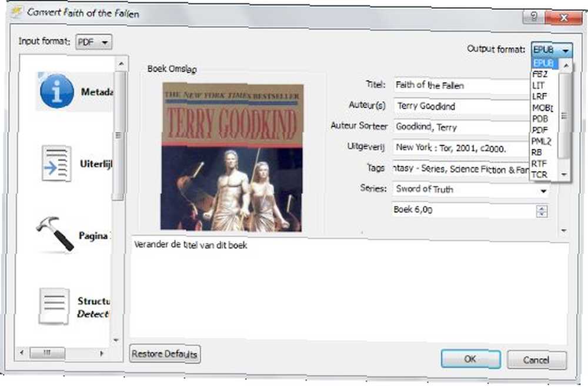This screenshot has width=588, height=387.
Task: Click the Auteur(s) field Terry Goodkind
Action: tap(462, 106)
